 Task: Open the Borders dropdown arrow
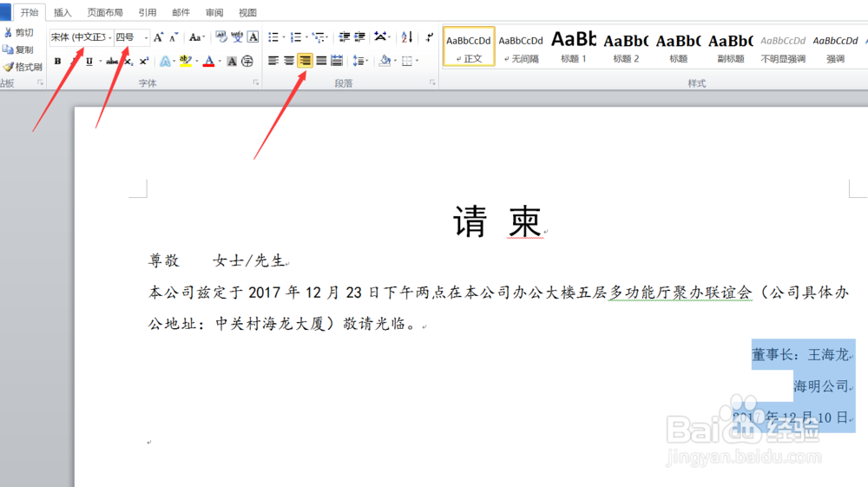pos(417,61)
